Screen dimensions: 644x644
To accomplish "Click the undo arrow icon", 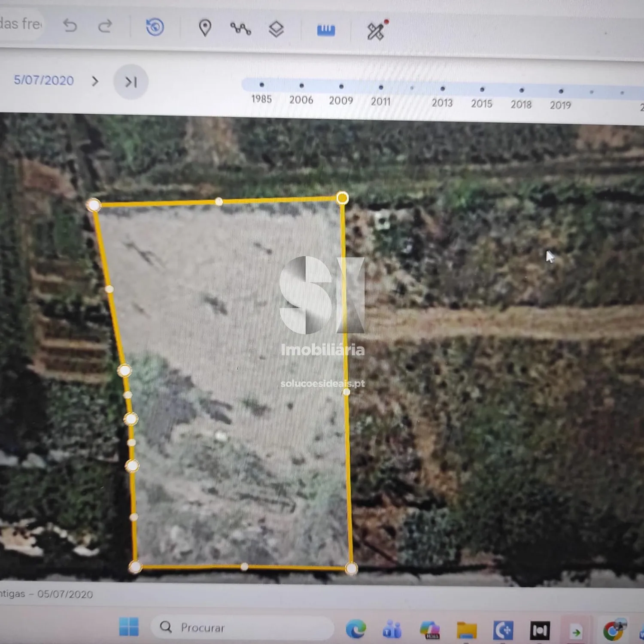I will pos(70,26).
